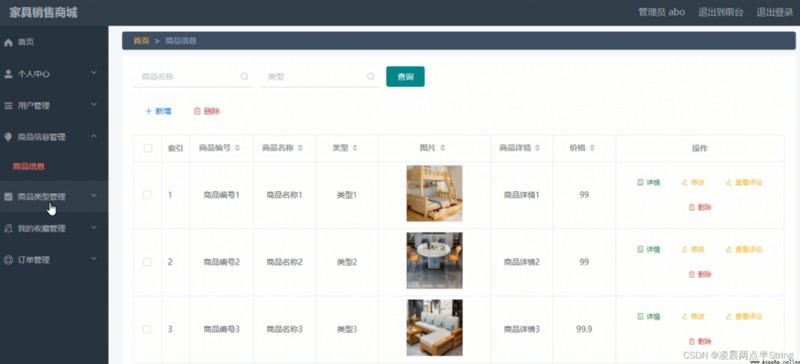800x364 pixels.
Task: Click the 商品编号2 cell
Action: 221,262
